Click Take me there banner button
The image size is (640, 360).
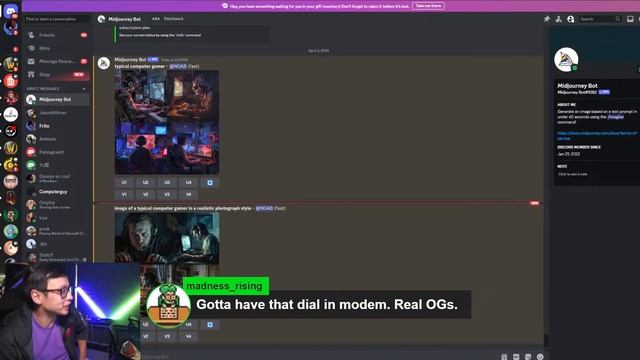pyautogui.click(x=428, y=6)
